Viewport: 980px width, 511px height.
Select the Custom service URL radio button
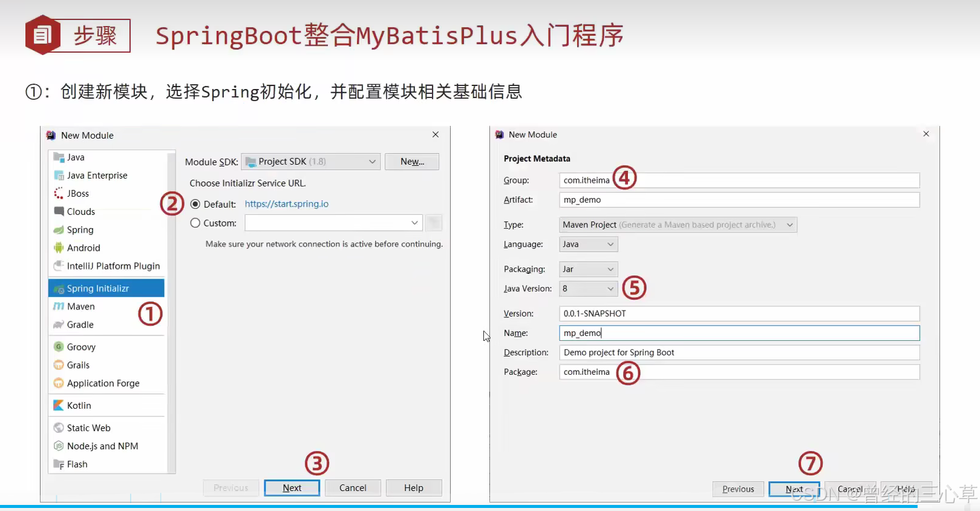195,223
